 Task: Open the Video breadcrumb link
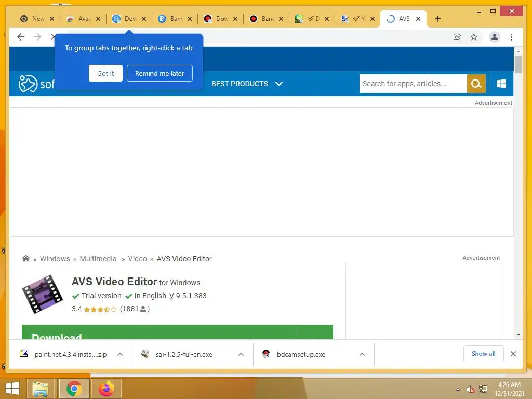point(137,259)
